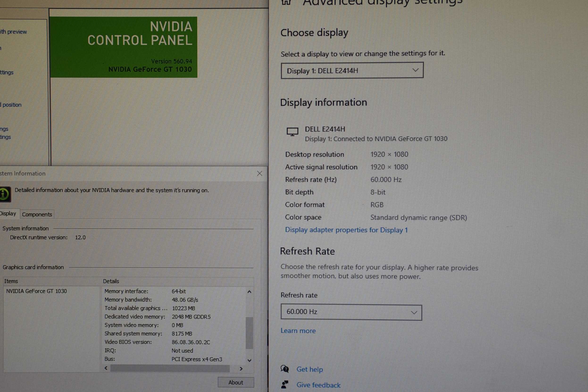Screen dimensions: 588x392
Task: Select NVIDIA GeForce GT 1030 in Items list
Action: click(37, 291)
